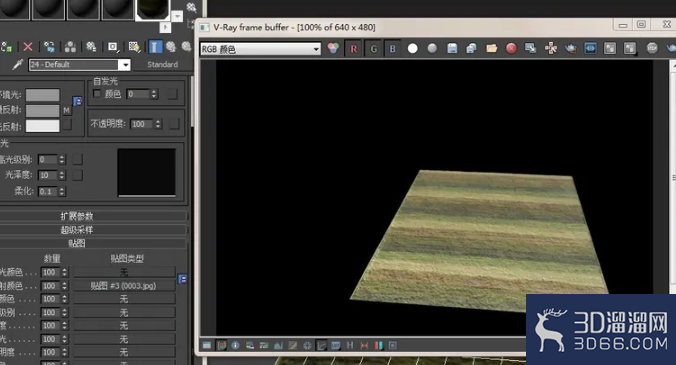
Task: Click the diffuse color swatch
Action: [x=43, y=110]
